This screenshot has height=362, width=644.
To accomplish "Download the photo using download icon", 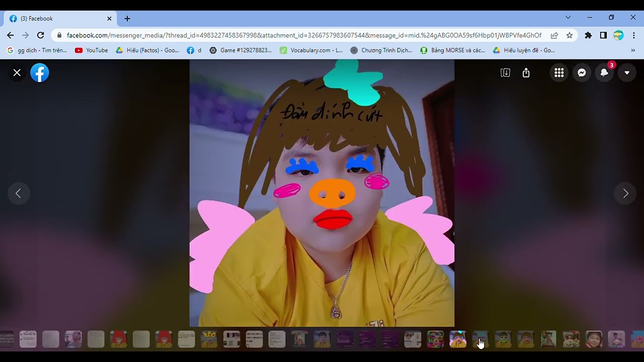I will point(505,73).
